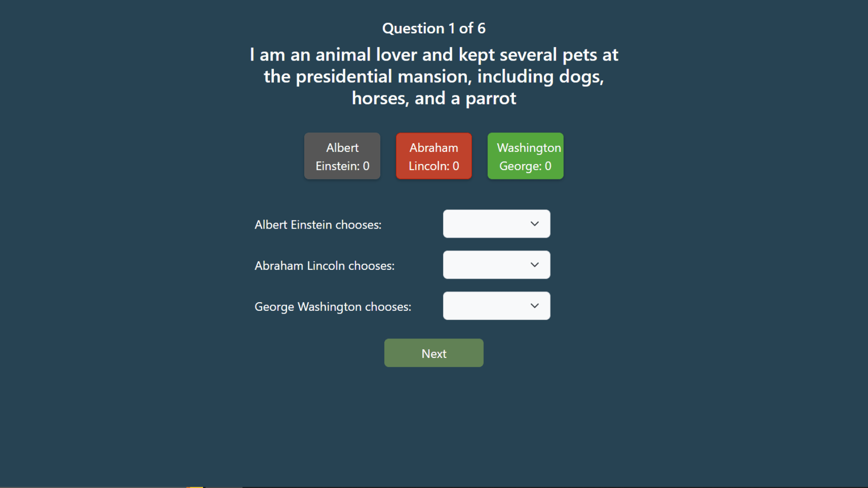
Task: Expand Abraham Lincoln chooses dropdown
Action: pos(496,264)
